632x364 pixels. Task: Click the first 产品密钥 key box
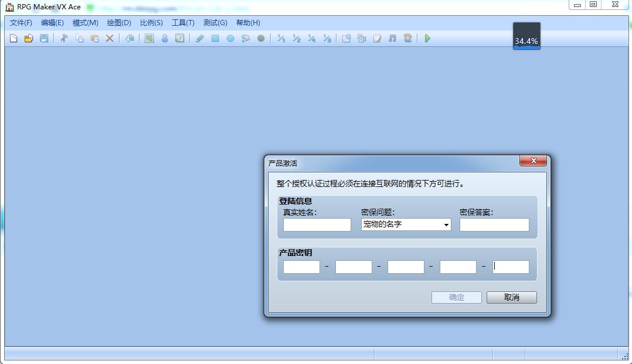[x=301, y=267]
